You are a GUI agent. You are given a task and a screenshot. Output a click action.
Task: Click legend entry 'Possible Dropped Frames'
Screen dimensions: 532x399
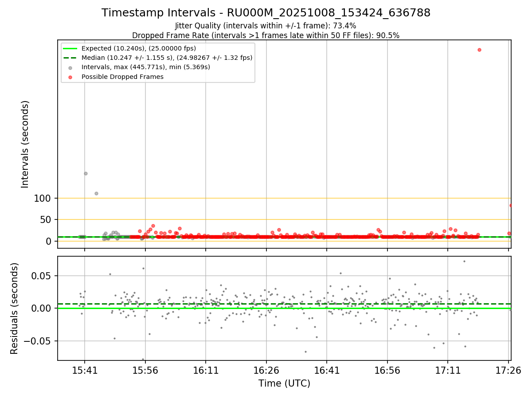tap(122, 77)
